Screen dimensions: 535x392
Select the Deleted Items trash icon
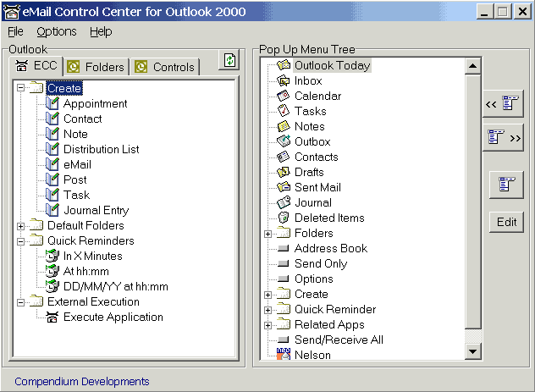(x=284, y=218)
